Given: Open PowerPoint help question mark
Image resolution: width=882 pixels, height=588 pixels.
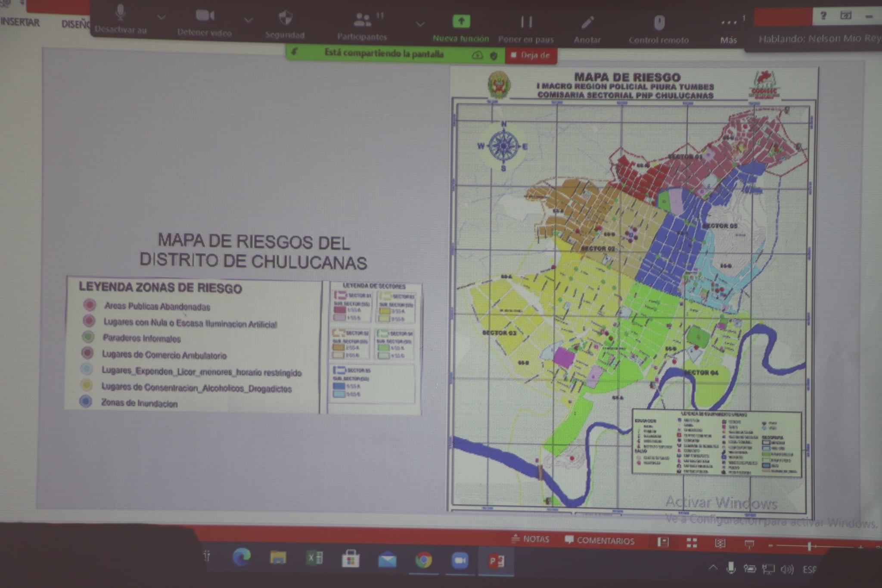Looking at the screenshot, I should click(823, 16).
